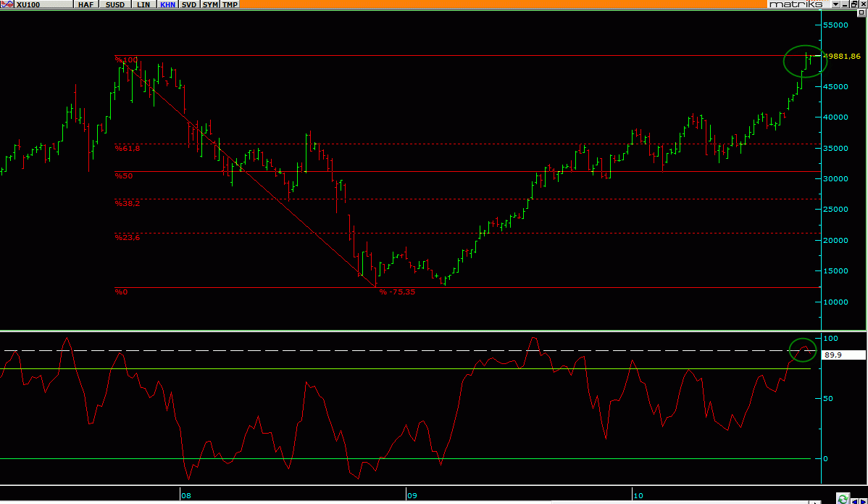Switch to the SUSD tab

tap(114, 4)
